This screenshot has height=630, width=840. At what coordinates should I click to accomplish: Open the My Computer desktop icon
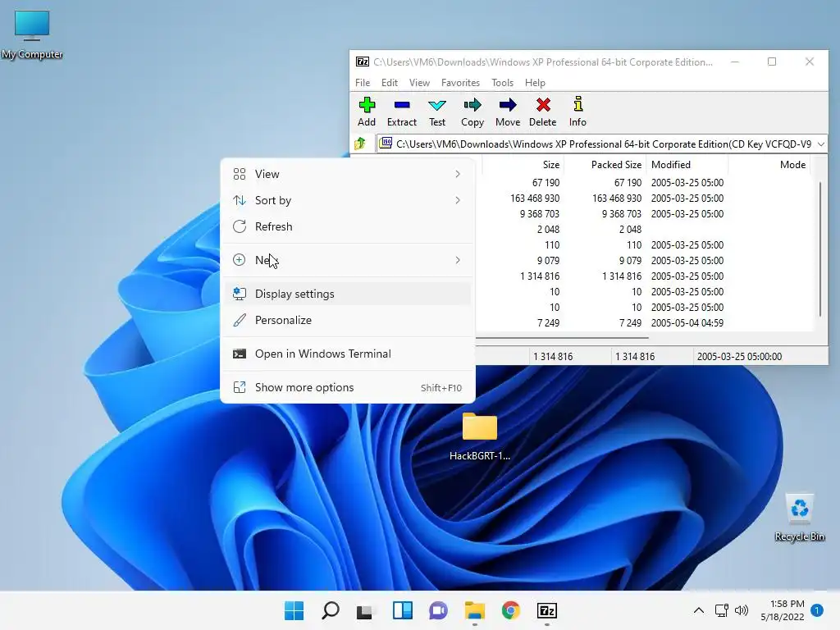[x=32, y=34]
